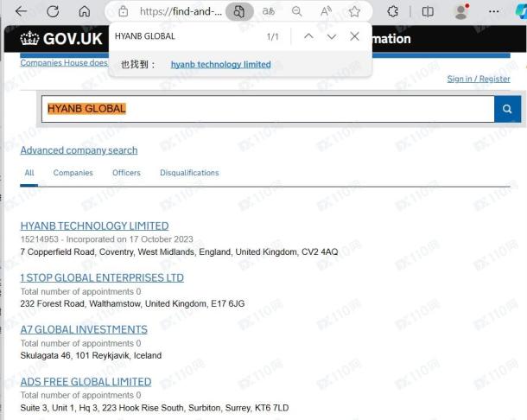Open the split screen icon
This screenshot has height=420, width=527.
pyautogui.click(x=428, y=11)
